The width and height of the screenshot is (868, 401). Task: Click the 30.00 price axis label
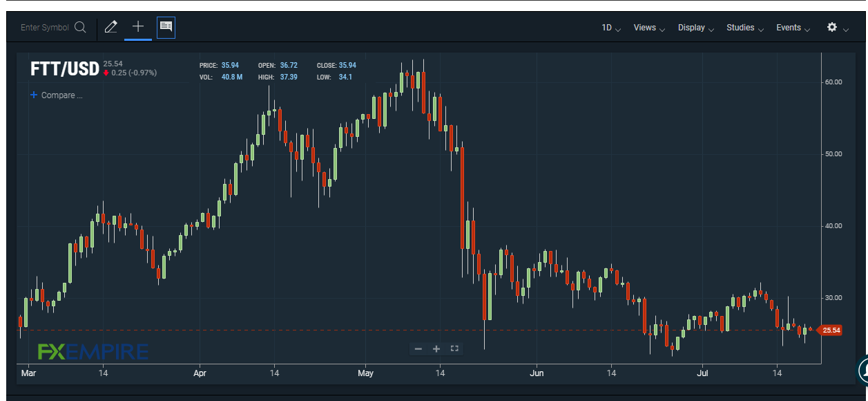(833, 298)
